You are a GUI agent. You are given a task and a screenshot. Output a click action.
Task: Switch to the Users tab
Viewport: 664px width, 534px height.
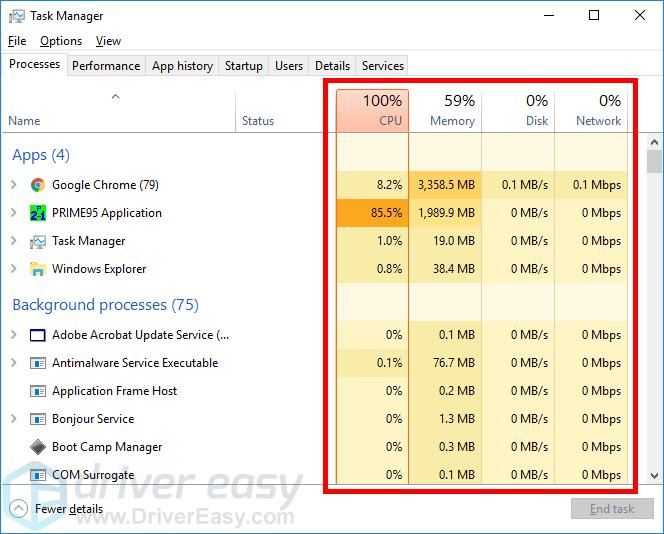[289, 66]
